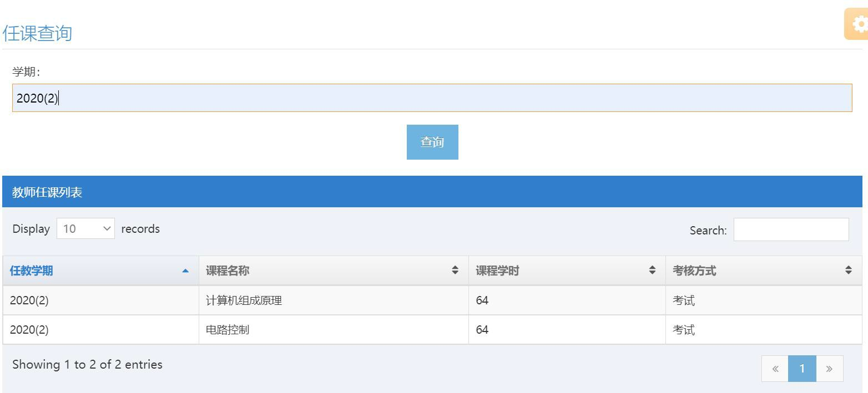Screen dimensions: 868x393
Task: Click the 查询 search button
Action: tap(432, 142)
